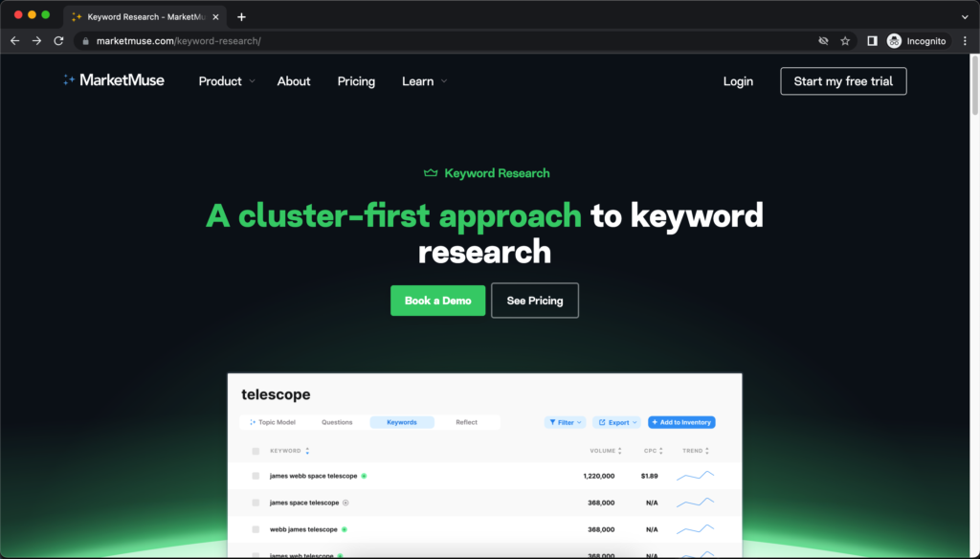This screenshot has width=980, height=559.
Task: Click trend sparkline for james webb space telescope
Action: tap(695, 475)
